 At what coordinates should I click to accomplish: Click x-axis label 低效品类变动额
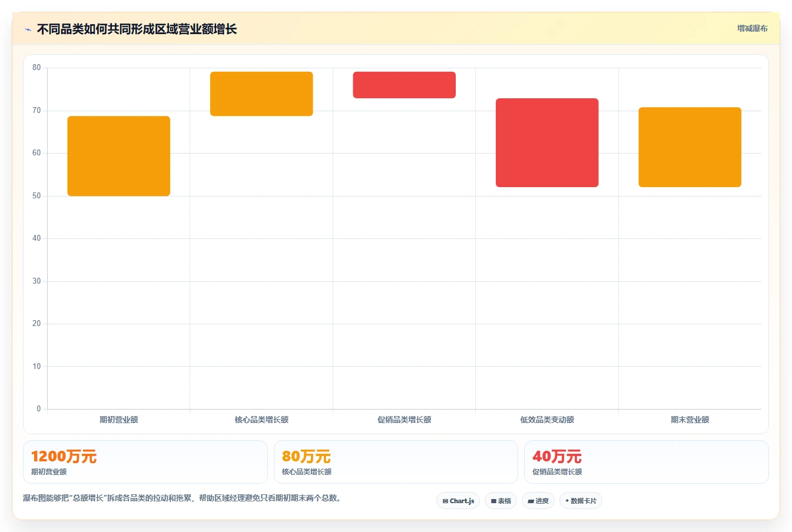(x=547, y=420)
